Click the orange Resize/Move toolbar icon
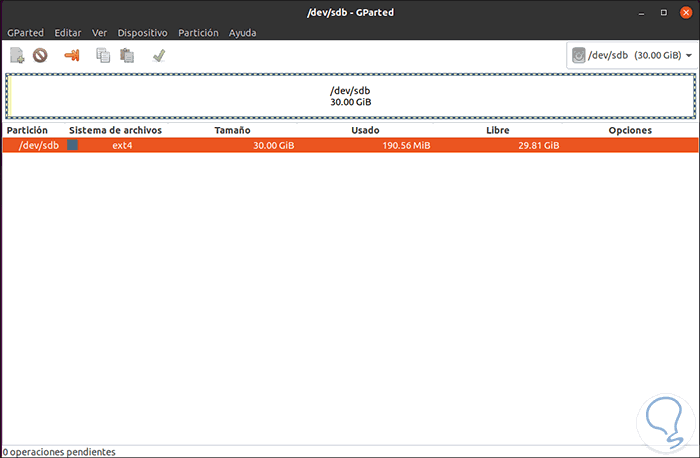Viewport: 700px width, 458px height. pyautogui.click(x=72, y=55)
